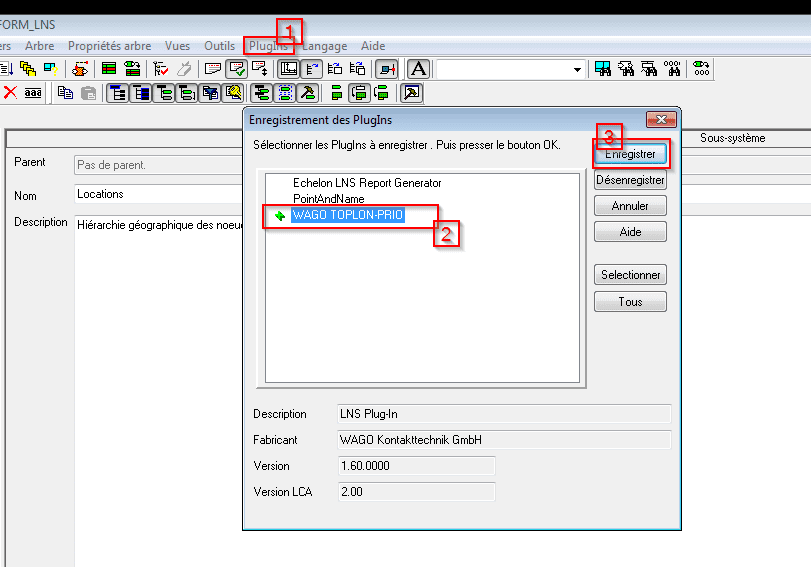This screenshot has width=811, height=567.
Task: Click the red X delete icon
Action: point(10,93)
